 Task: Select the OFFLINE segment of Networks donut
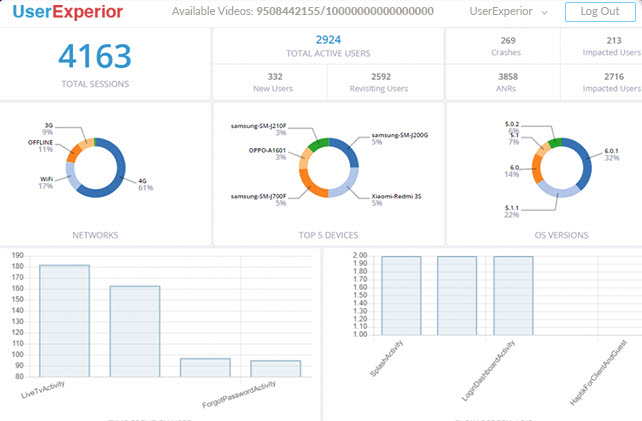click(74, 153)
